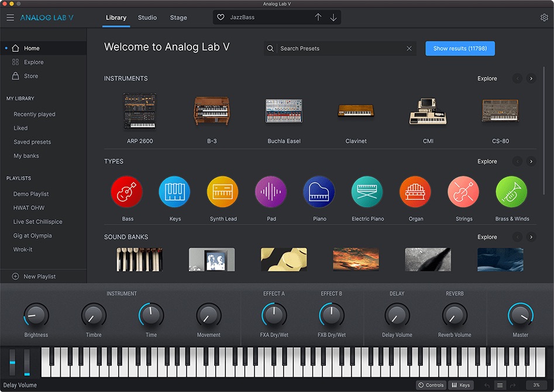Click Explore link in Sound Banks section
Viewport: 554px width, 392px height.
(x=487, y=237)
